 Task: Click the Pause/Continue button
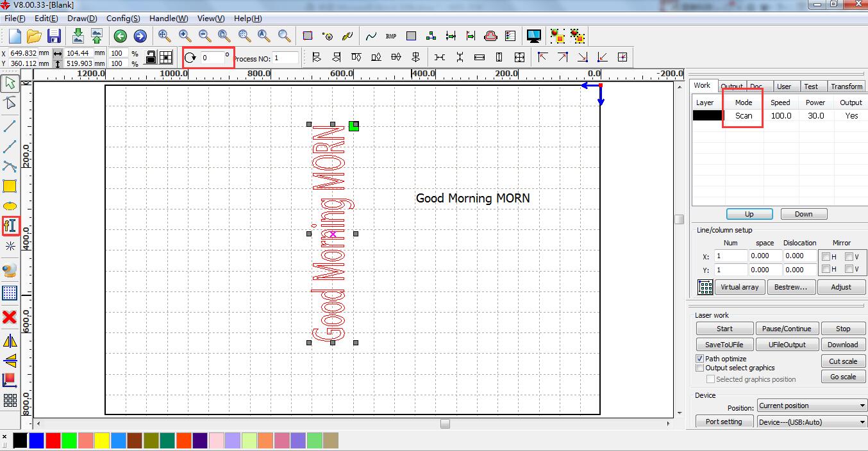(787, 329)
